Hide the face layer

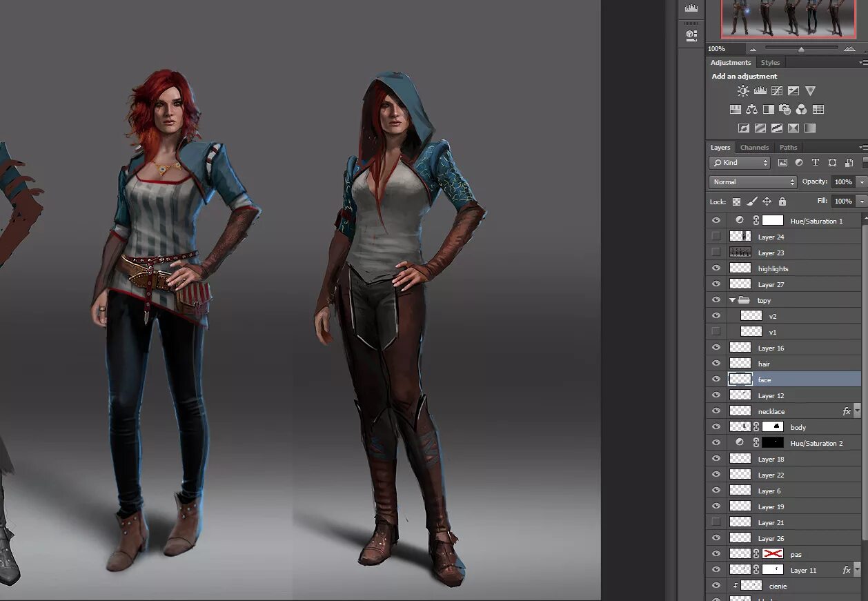[x=716, y=380]
